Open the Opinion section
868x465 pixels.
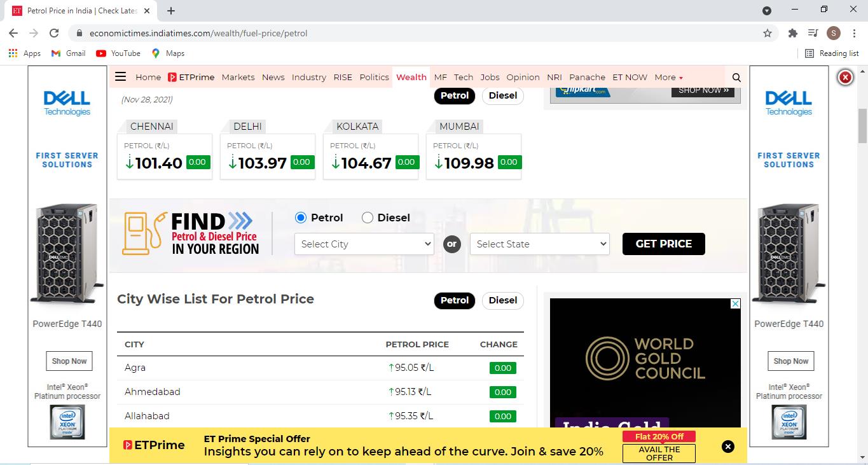523,77
